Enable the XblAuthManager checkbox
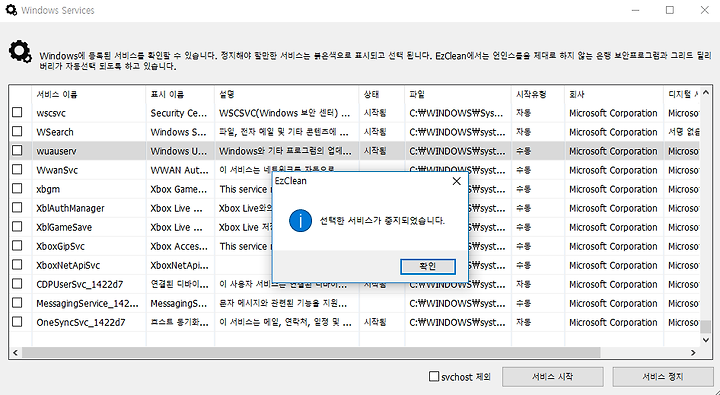Screen dimensions: 720x395 [x=17, y=208]
